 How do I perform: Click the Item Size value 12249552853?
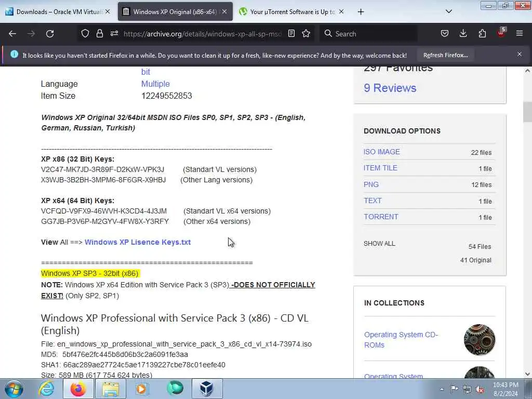(167, 96)
